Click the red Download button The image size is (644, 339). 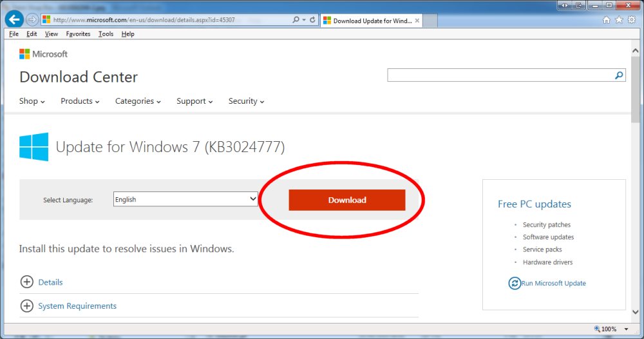coord(347,200)
